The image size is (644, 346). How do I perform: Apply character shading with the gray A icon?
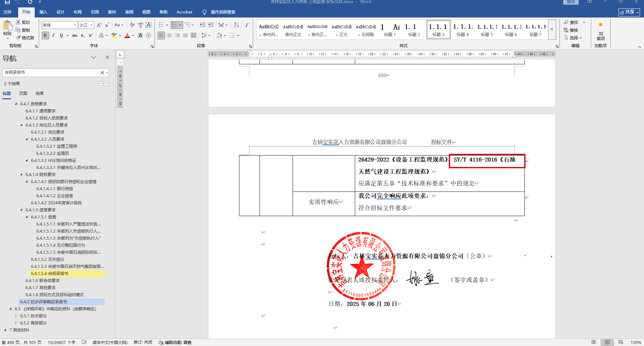click(140, 35)
